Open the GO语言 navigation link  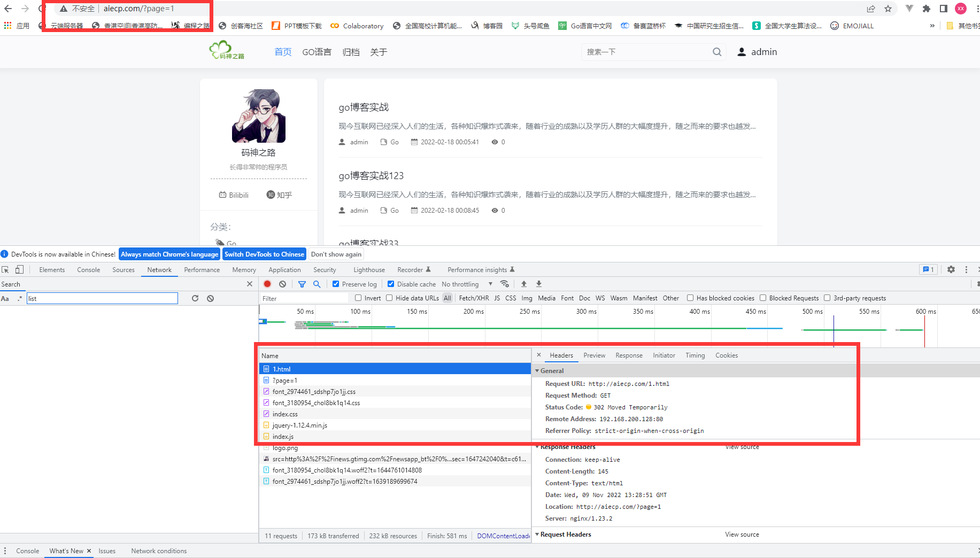[x=317, y=52]
